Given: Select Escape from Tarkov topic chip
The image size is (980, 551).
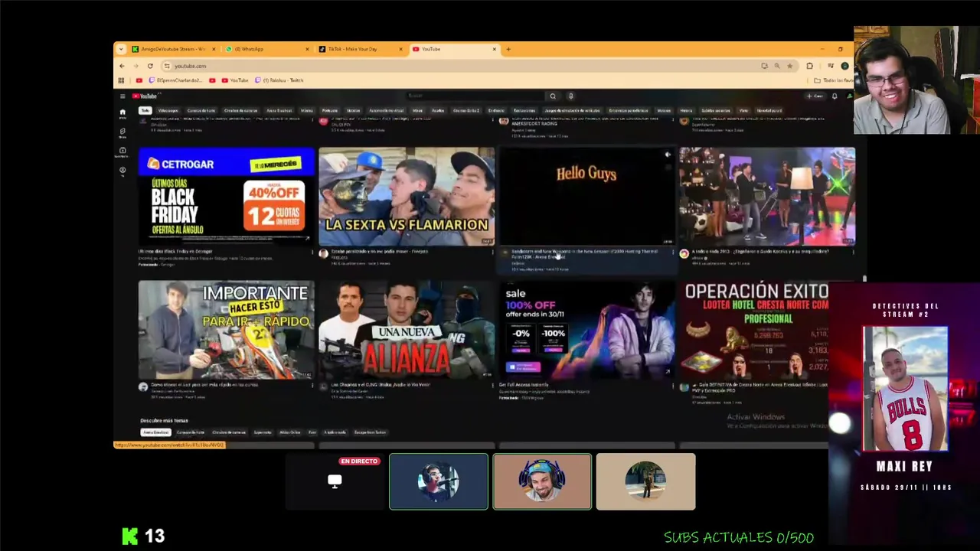Looking at the screenshot, I should (371, 432).
